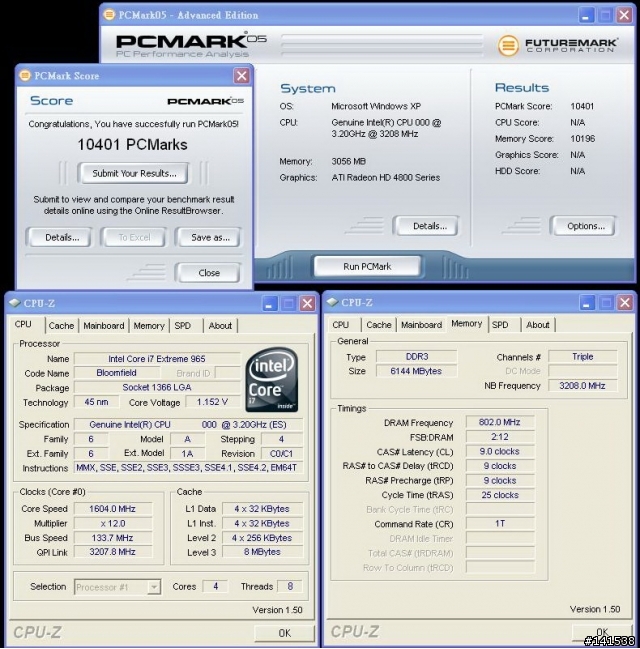
Task: Click the DRAM Frequency 802.0 MHz field
Action: pyautogui.click(x=500, y=422)
